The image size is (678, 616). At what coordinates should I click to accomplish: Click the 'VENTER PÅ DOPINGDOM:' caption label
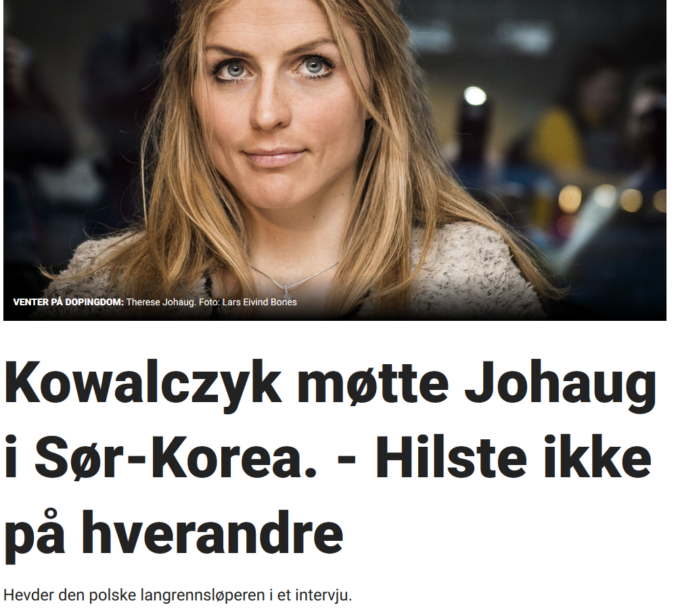[68, 302]
